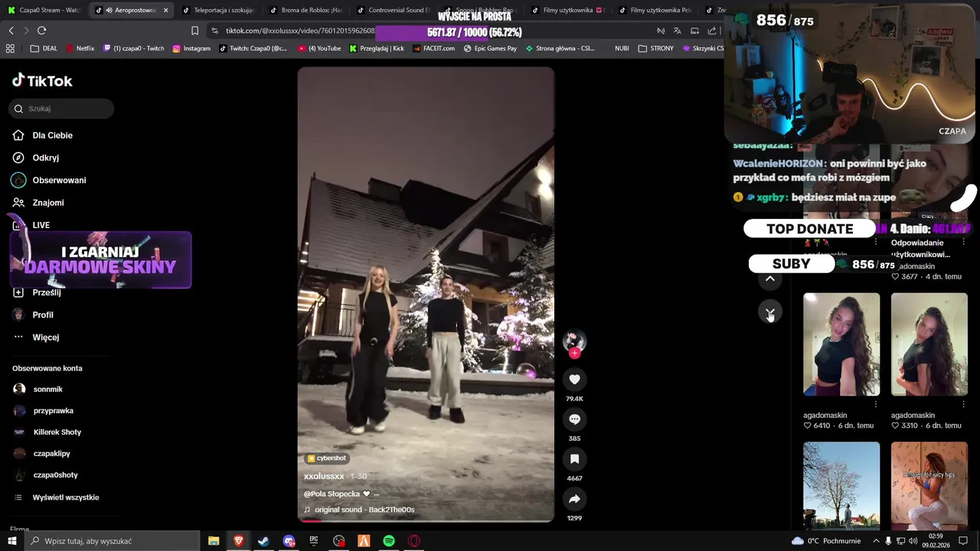Click the TikTok logo
The image size is (980, 551).
tap(42, 81)
